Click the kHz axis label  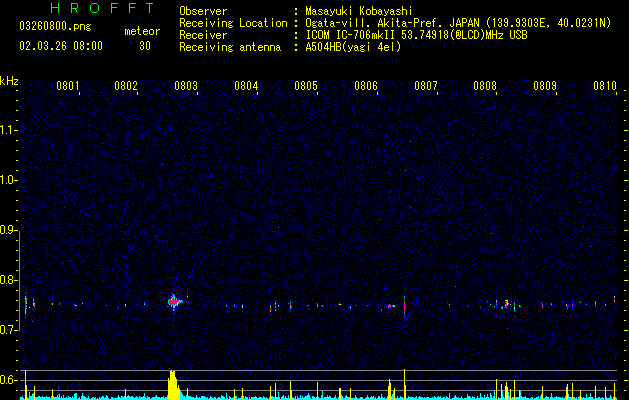point(9,81)
